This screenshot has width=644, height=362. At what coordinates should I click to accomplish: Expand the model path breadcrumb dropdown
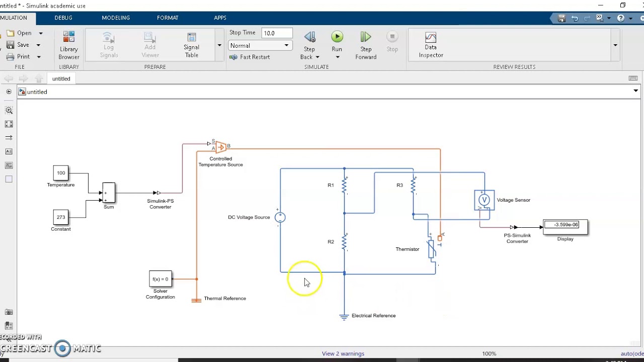pos(635,91)
